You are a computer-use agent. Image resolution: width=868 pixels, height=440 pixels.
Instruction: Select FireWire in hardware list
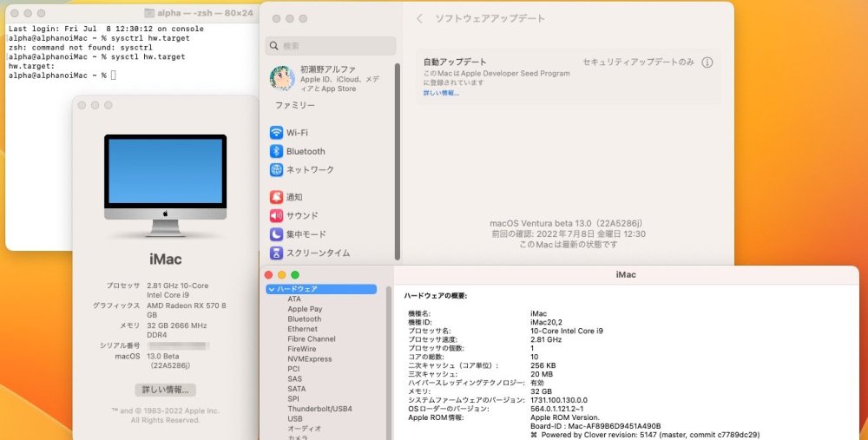coord(302,349)
